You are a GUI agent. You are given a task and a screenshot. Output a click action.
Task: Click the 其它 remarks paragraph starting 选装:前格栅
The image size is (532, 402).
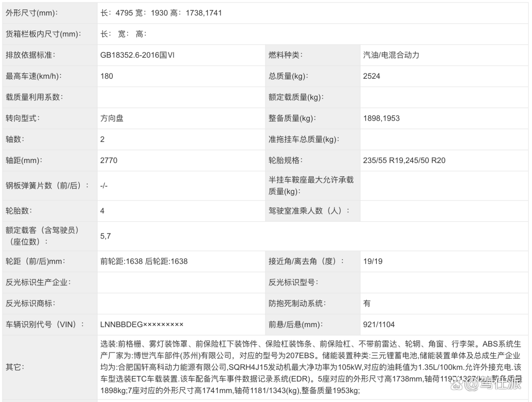(311, 367)
